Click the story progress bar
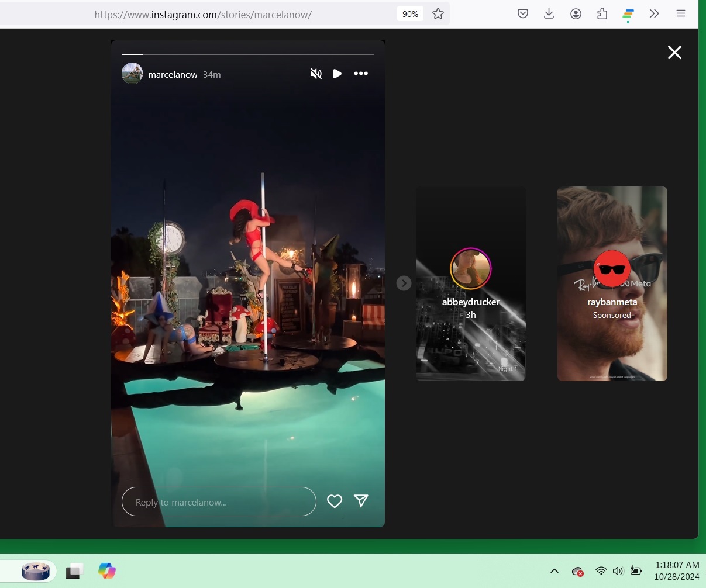Image resolution: width=706 pixels, height=588 pixels. 247,54
